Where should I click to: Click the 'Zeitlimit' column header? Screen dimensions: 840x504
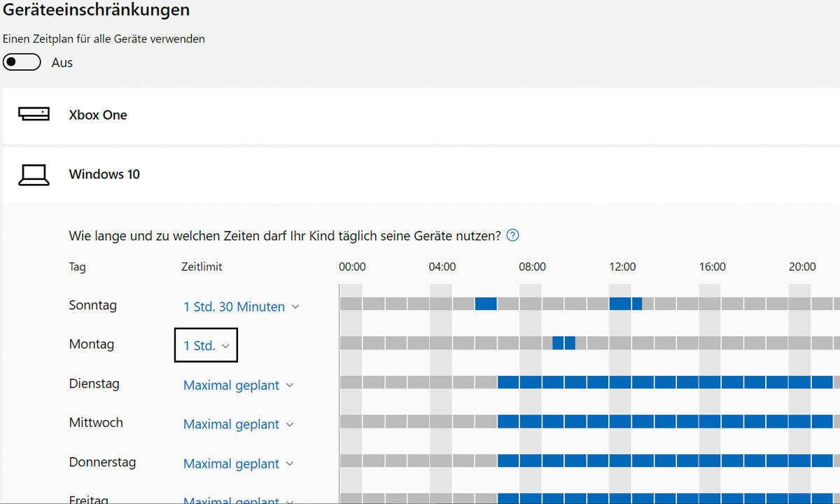[202, 267]
